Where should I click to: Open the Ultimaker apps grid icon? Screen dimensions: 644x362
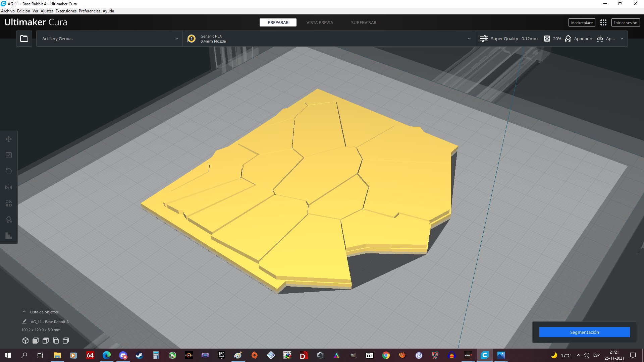(x=603, y=22)
